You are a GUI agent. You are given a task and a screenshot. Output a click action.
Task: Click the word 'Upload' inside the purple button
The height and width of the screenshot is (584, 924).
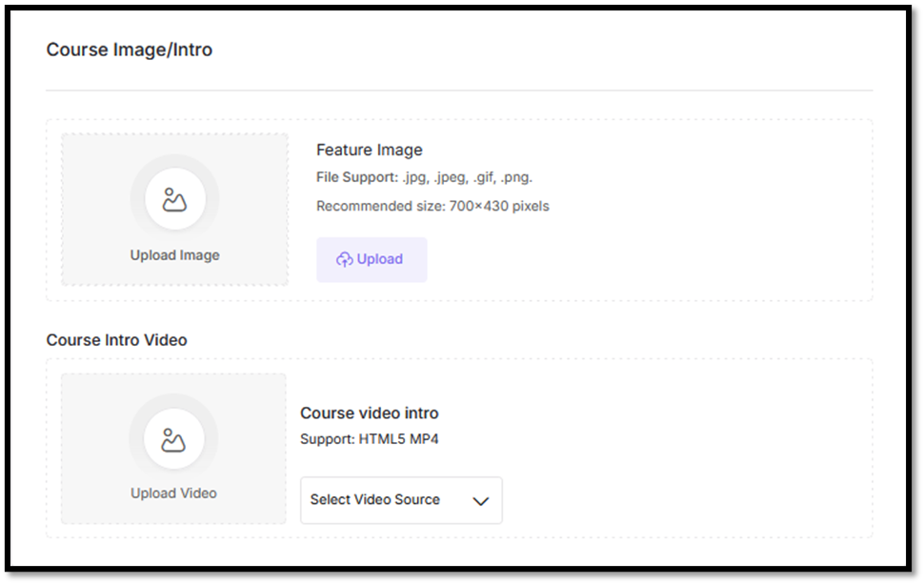click(379, 259)
